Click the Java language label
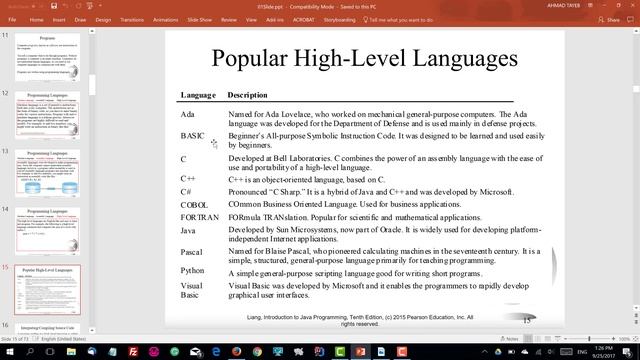 [x=188, y=231]
